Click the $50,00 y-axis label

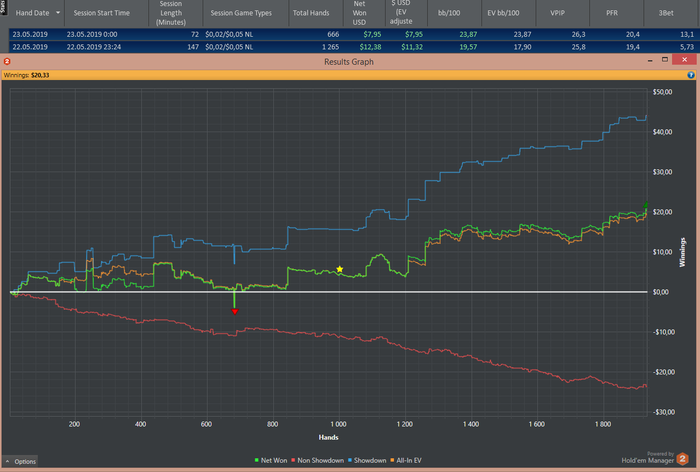tap(662, 92)
